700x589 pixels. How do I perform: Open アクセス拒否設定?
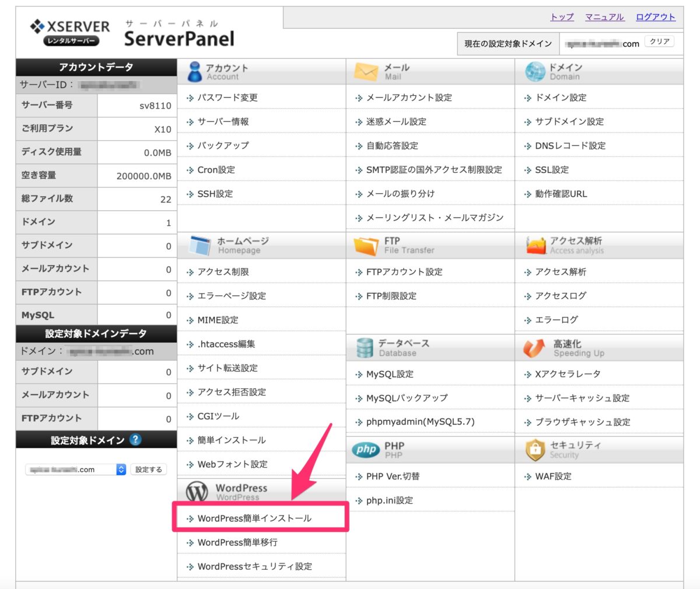coord(232,392)
